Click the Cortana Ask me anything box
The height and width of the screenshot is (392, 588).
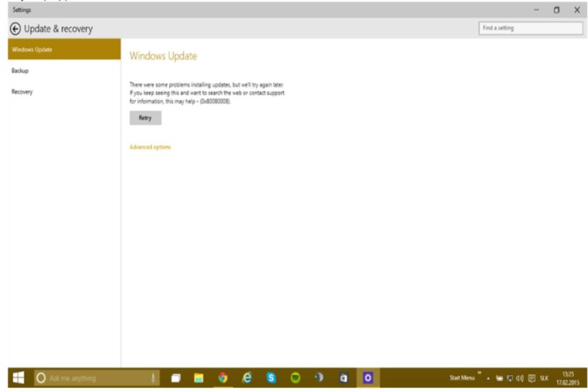pos(97,378)
